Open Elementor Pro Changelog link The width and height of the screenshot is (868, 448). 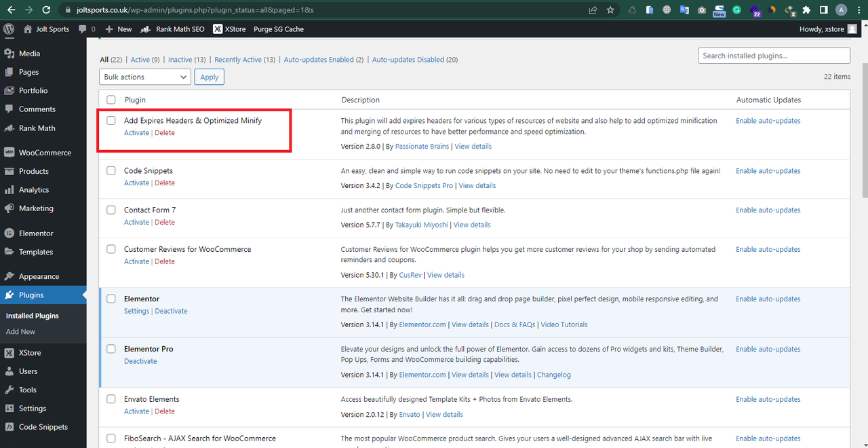(x=554, y=375)
